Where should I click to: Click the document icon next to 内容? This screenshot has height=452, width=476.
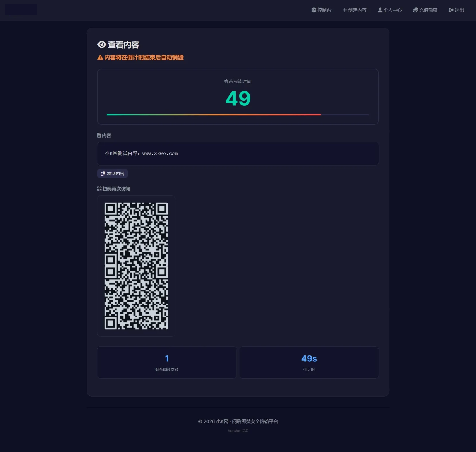click(x=99, y=135)
